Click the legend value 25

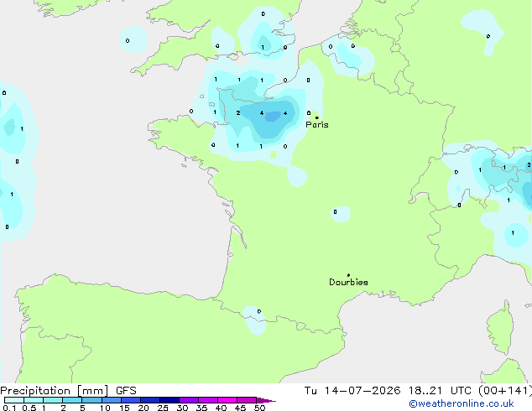[163, 408]
